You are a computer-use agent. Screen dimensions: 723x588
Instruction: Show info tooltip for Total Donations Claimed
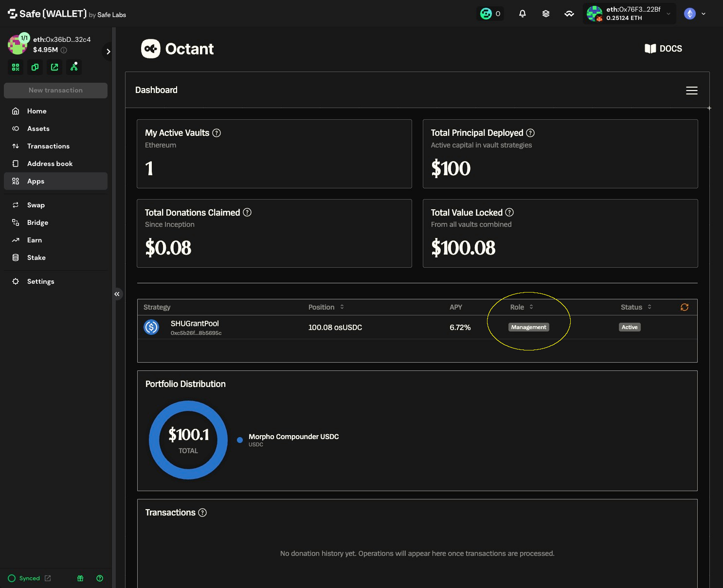pyautogui.click(x=247, y=212)
